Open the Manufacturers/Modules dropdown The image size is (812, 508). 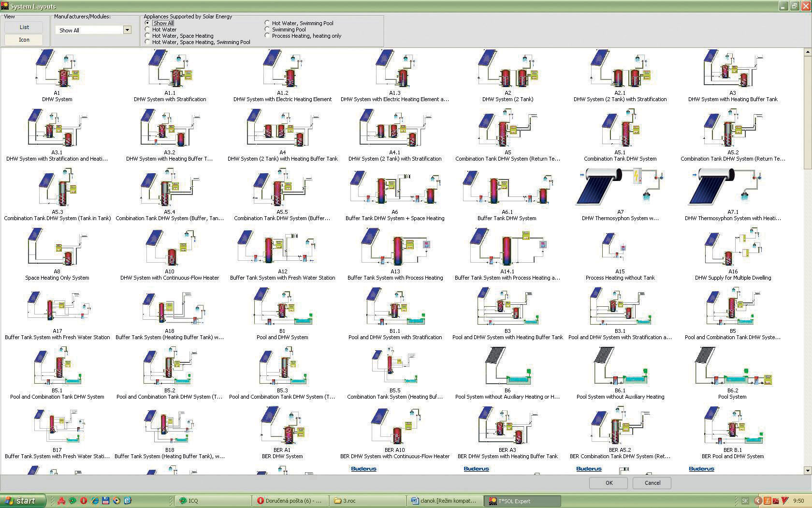(x=127, y=30)
